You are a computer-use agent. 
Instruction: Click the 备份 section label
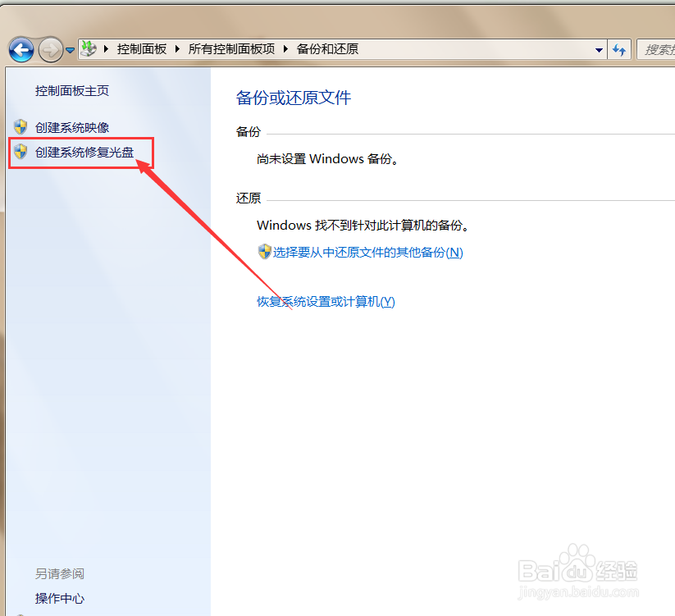pos(249,132)
